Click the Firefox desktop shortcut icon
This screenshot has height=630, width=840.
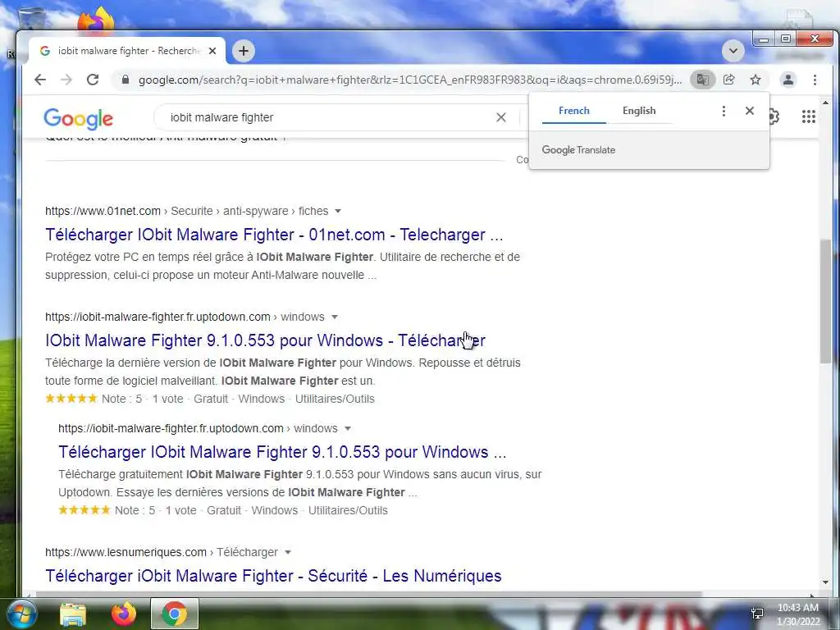pyautogui.click(x=97, y=19)
